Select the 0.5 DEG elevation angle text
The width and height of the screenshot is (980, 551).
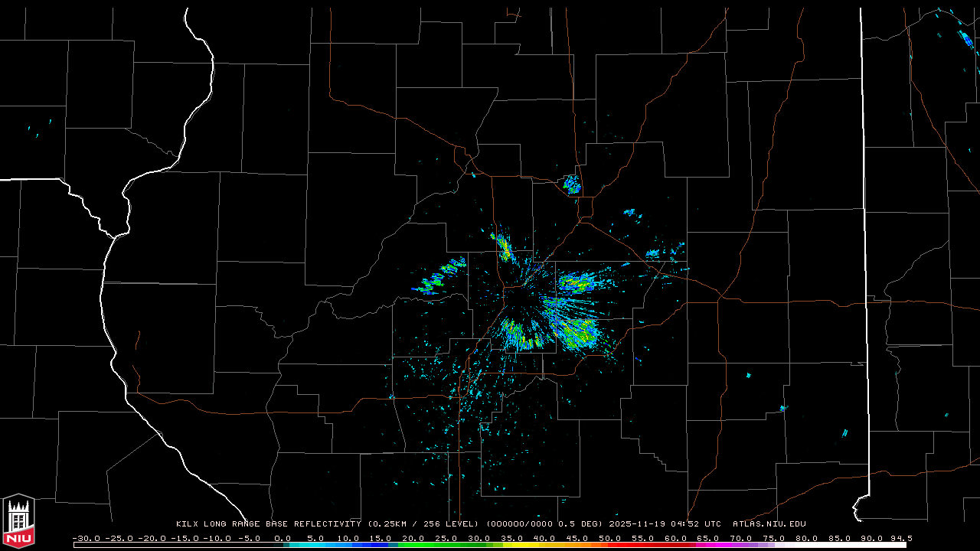[x=579, y=524]
